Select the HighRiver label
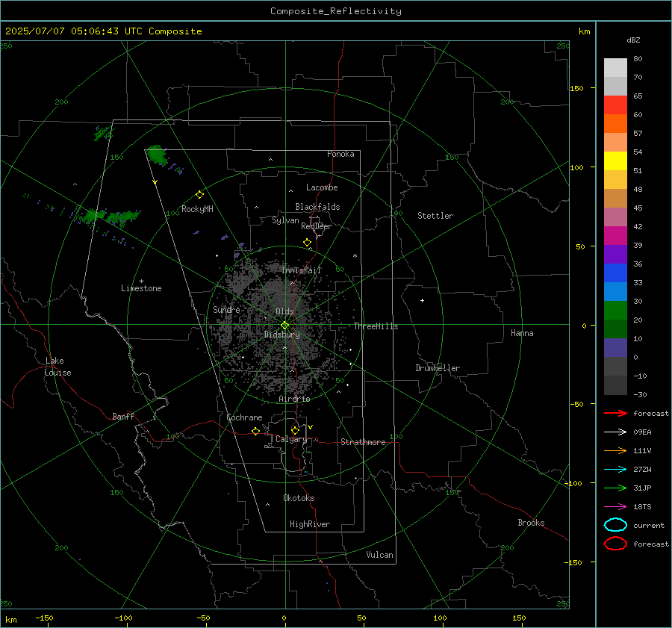Viewport: 672px width, 628px height. [310, 524]
